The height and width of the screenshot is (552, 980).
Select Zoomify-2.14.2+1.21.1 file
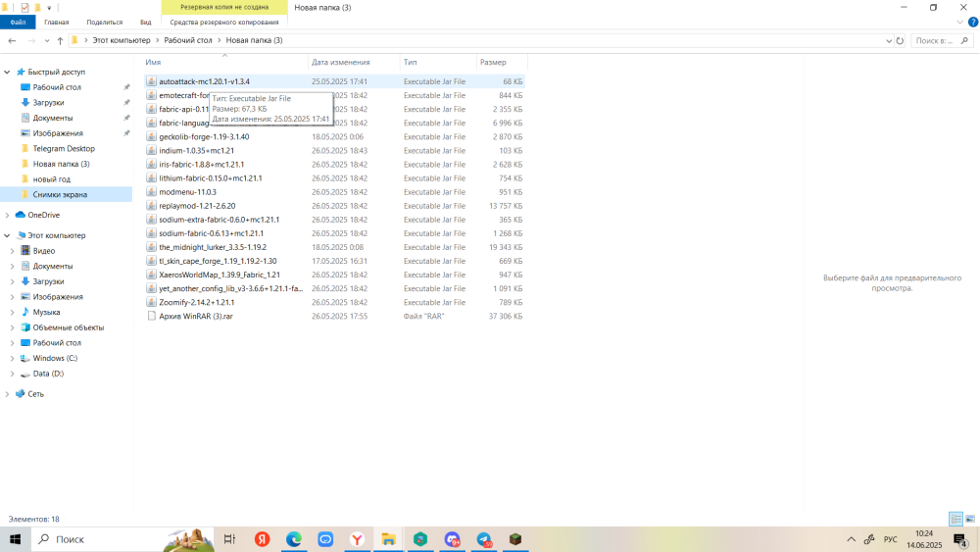coord(196,302)
